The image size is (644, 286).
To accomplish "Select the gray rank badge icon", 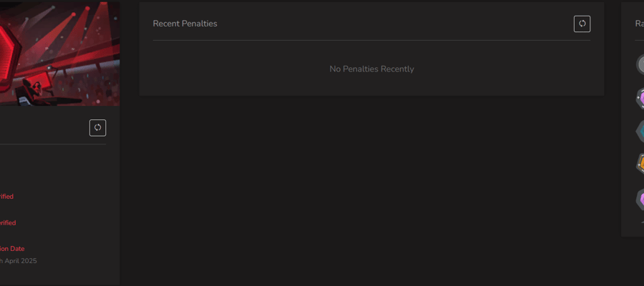I will pos(640,64).
